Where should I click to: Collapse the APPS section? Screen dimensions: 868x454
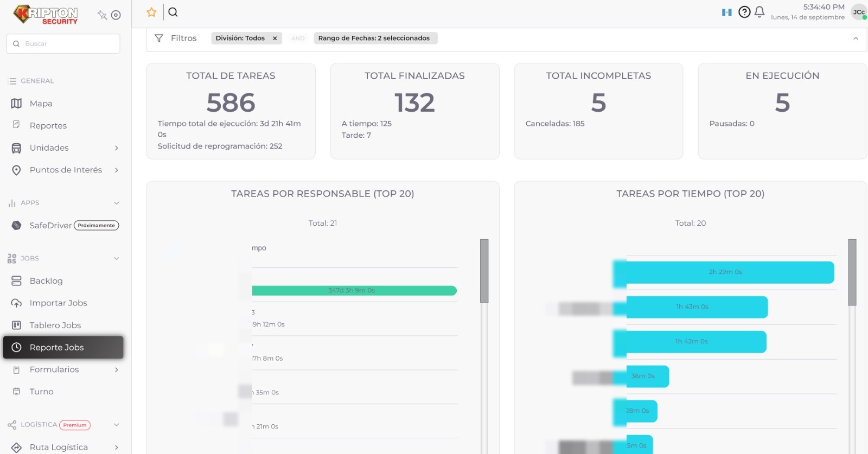pos(117,203)
